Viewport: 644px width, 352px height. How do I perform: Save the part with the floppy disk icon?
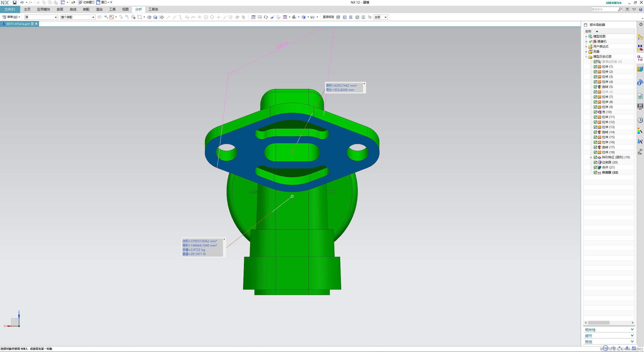coord(15,3)
